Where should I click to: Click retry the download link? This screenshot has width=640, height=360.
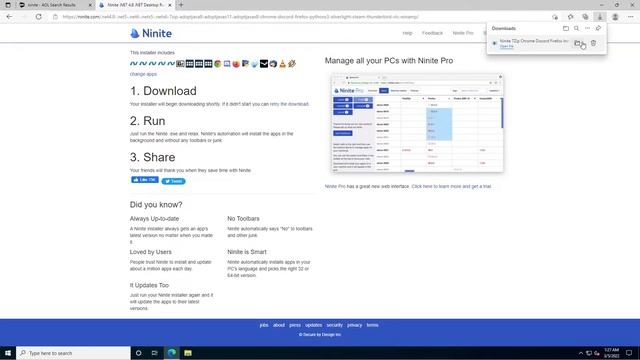pos(289,104)
